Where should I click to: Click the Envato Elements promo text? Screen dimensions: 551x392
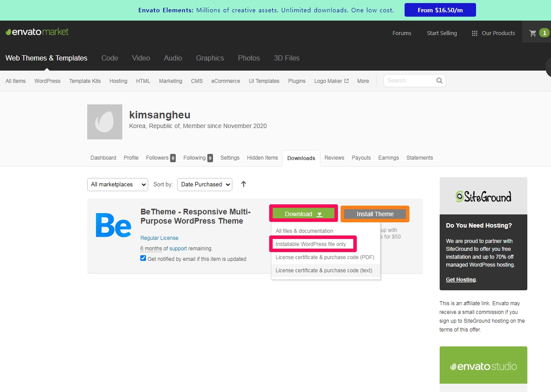(x=266, y=10)
